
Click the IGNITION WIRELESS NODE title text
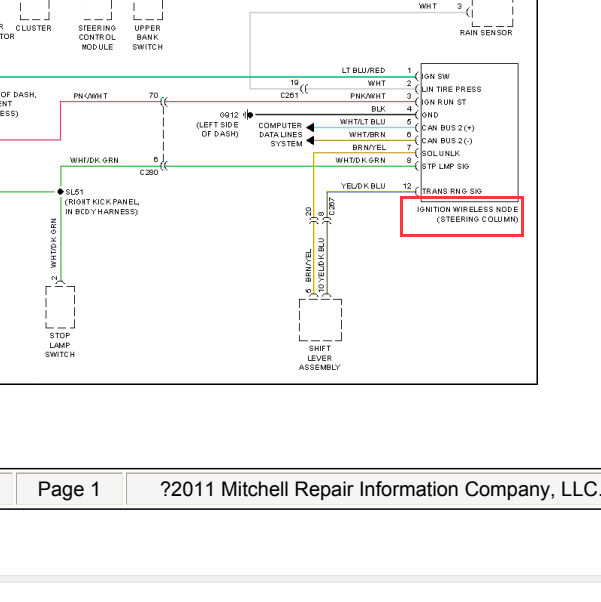467,209
